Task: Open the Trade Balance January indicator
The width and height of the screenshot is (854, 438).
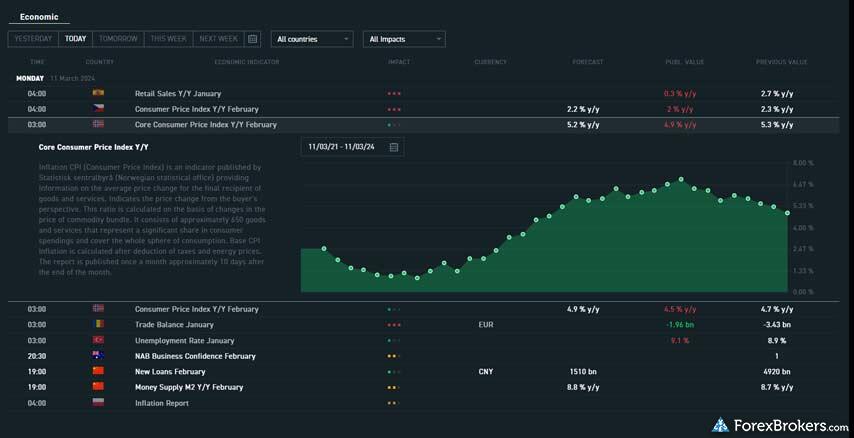Action: [x=174, y=325]
